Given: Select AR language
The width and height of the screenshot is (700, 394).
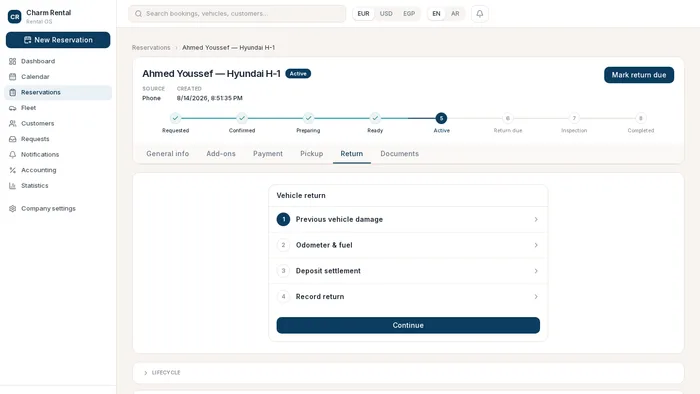Looking at the screenshot, I should (x=455, y=14).
